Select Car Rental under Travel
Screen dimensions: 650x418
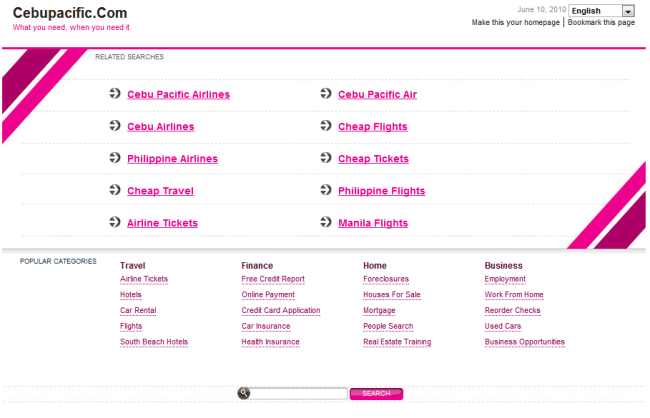tap(138, 311)
